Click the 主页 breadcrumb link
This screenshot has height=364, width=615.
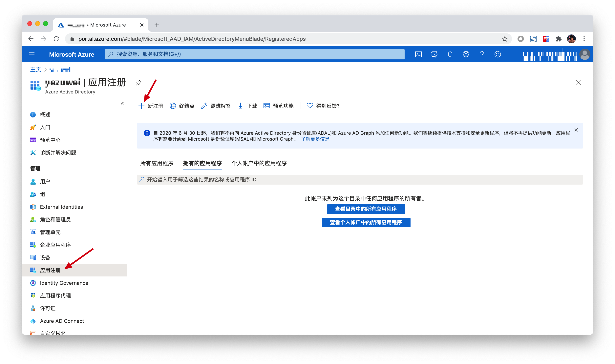(35, 70)
